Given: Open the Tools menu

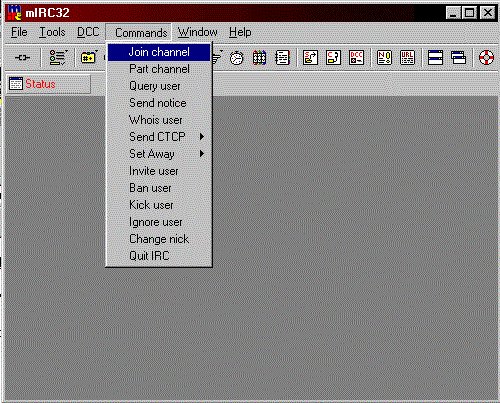Looking at the screenshot, I should [x=52, y=32].
